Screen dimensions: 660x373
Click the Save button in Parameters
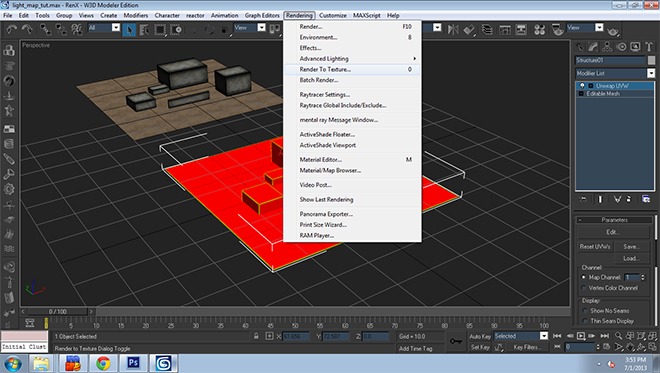pyautogui.click(x=631, y=247)
